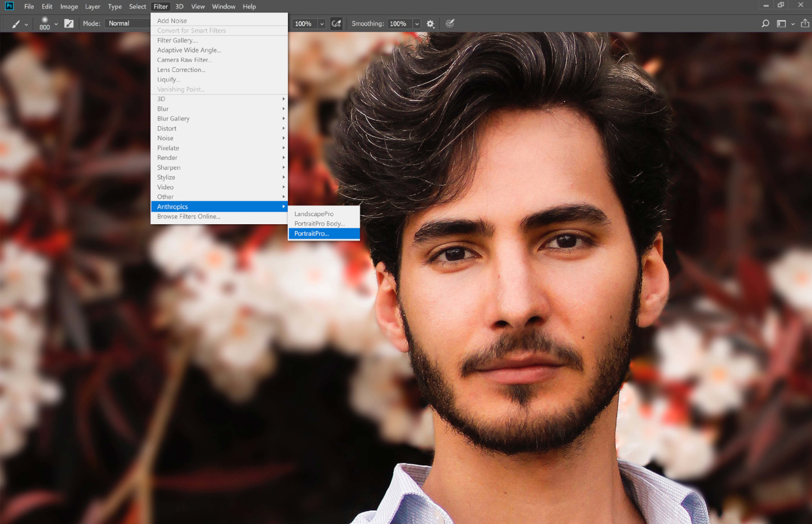Expand the Video submenu
812x524 pixels.
pyautogui.click(x=219, y=187)
